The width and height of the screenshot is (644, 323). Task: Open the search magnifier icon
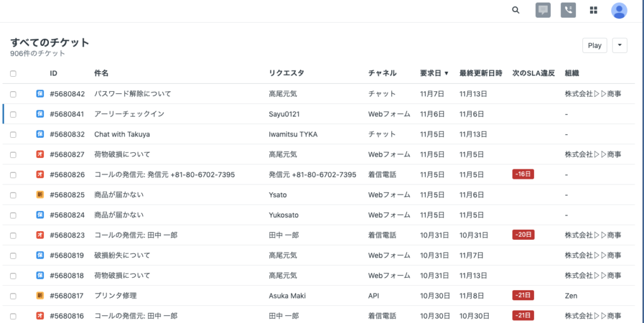tap(516, 10)
